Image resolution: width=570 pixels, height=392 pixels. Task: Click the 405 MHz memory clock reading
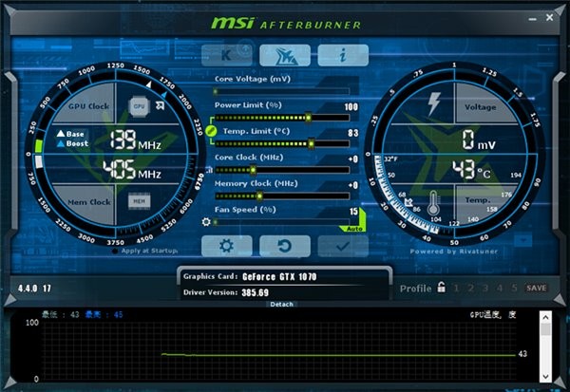coord(132,169)
